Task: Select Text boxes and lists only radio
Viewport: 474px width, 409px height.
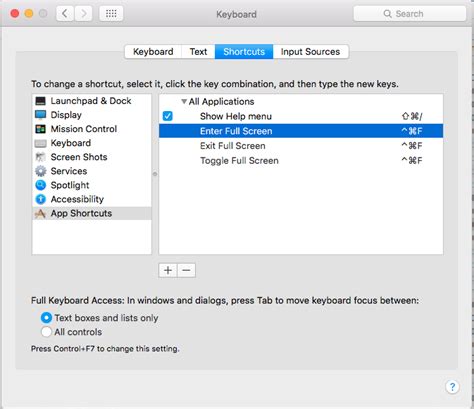Action: pos(46,318)
